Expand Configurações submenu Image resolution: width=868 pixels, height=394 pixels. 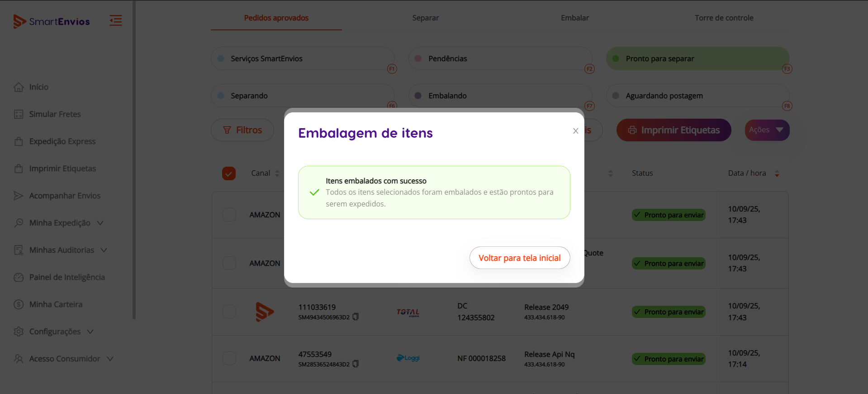(x=90, y=332)
